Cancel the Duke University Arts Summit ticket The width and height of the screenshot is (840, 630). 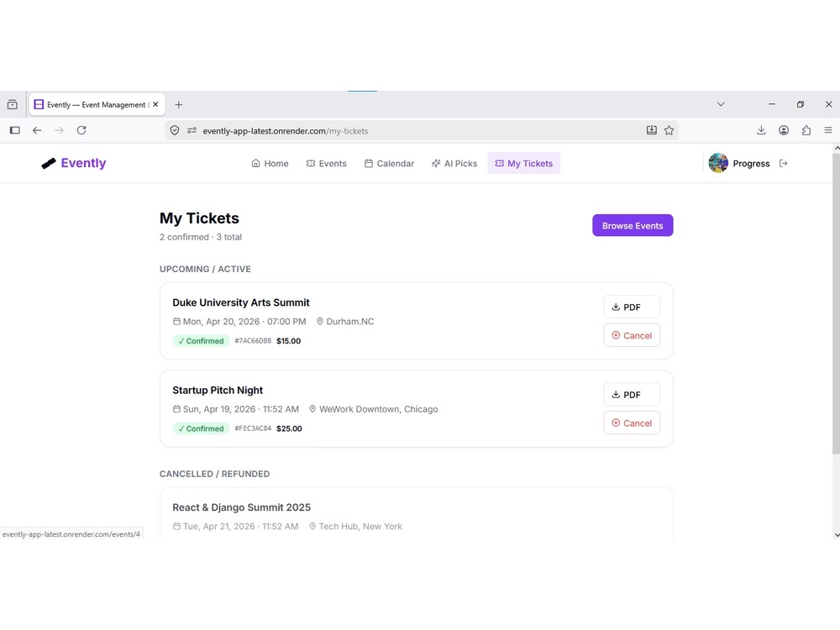tap(632, 335)
